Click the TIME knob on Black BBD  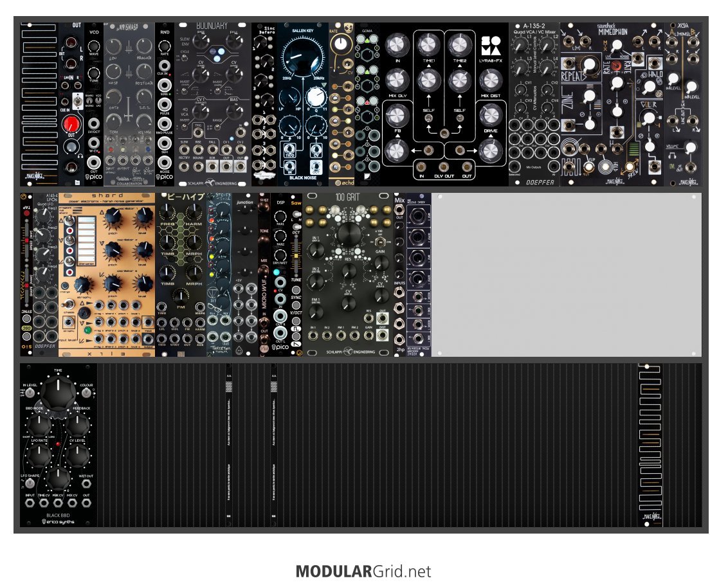pyautogui.click(x=58, y=392)
